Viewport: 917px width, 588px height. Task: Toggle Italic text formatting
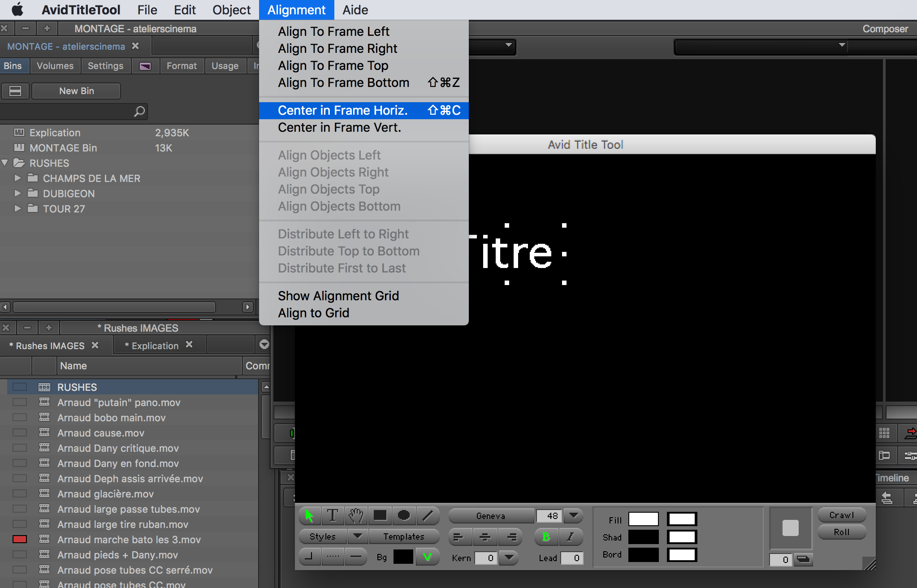[x=570, y=536]
